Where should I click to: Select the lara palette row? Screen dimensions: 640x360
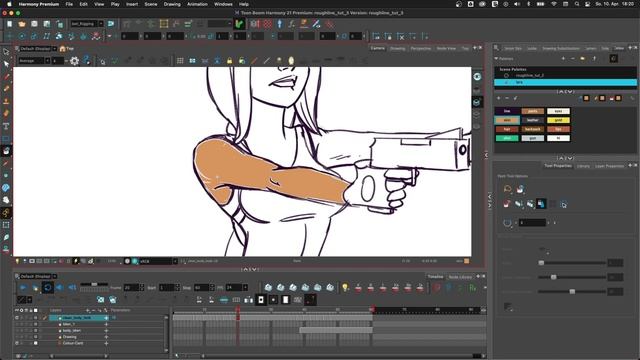565,82
